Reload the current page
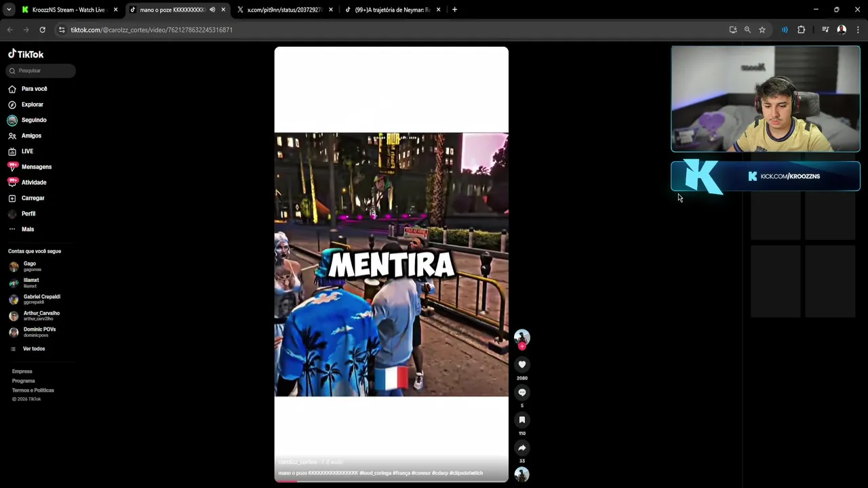The height and width of the screenshot is (488, 868). tap(42, 30)
